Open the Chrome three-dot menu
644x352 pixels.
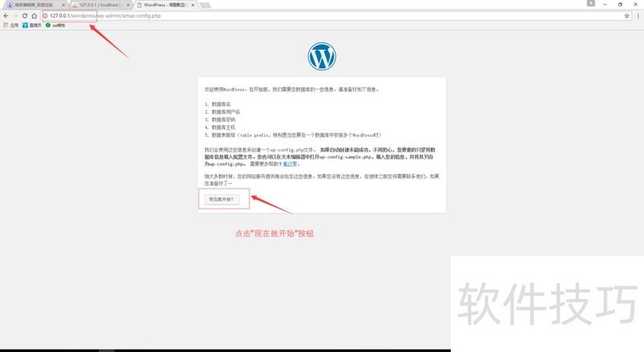(x=638, y=15)
